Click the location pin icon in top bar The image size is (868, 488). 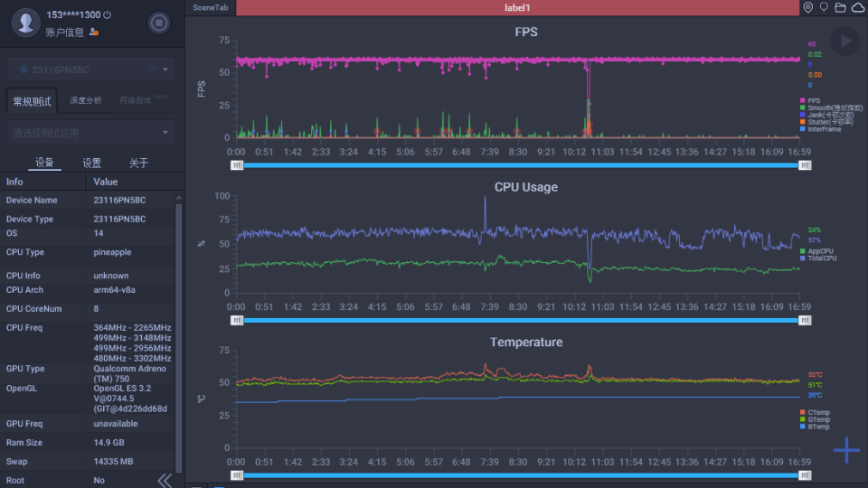pyautogui.click(x=808, y=8)
